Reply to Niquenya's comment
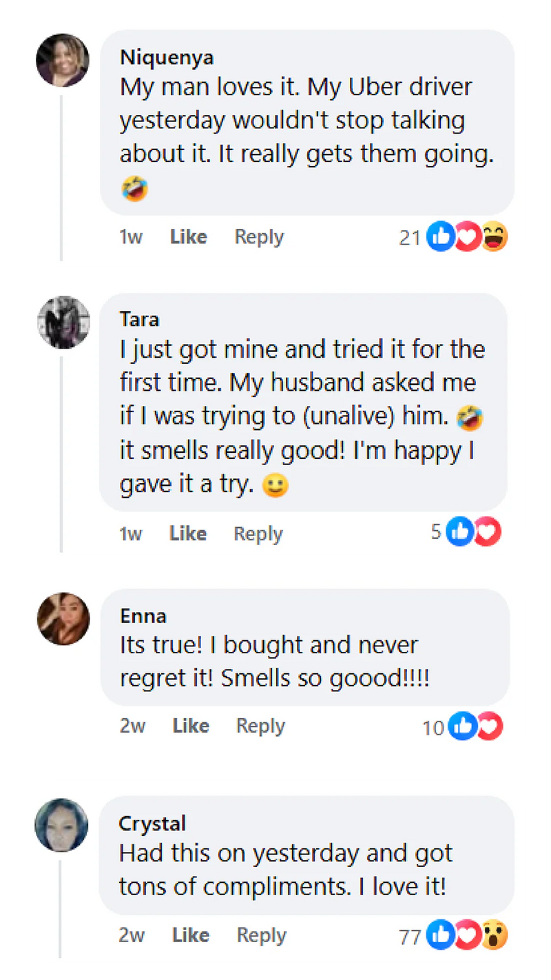The height and width of the screenshot is (980, 551). (x=259, y=237)
